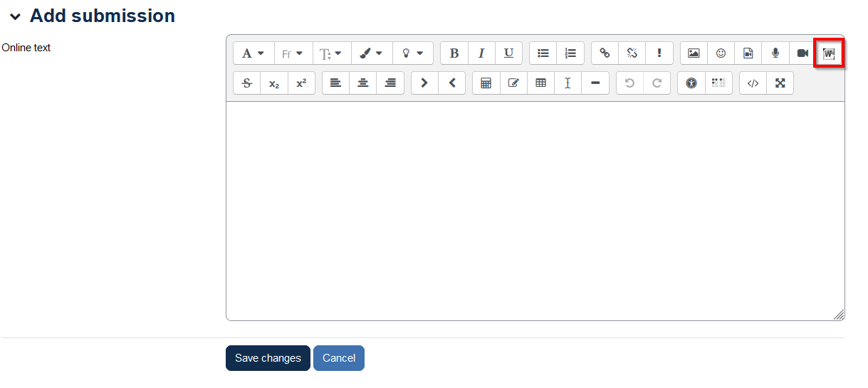The image size is (868, 388).
Task: Insert an image into the editor
Action: click(694, 53)
